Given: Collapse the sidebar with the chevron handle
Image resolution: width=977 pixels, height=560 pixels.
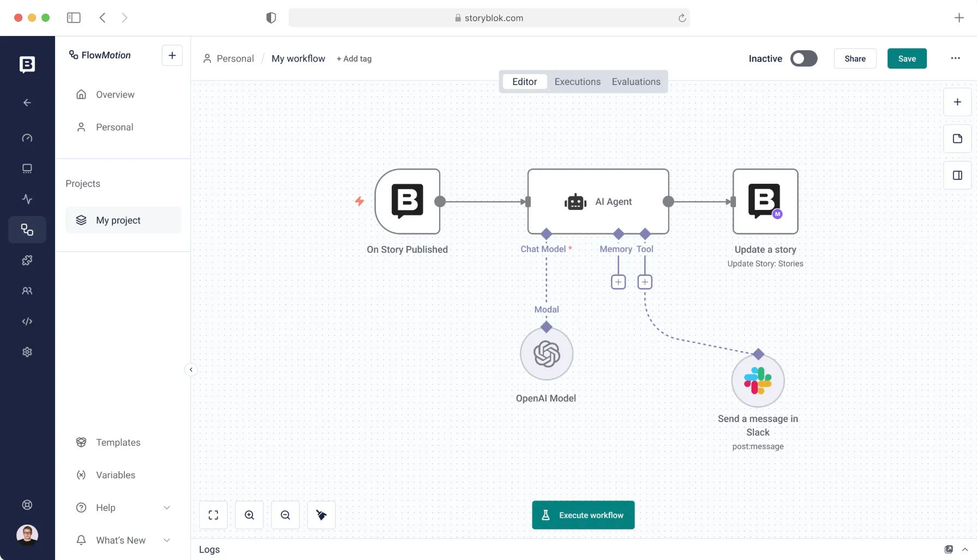Looking at the screenshot, I should click(x=191, y=370).
